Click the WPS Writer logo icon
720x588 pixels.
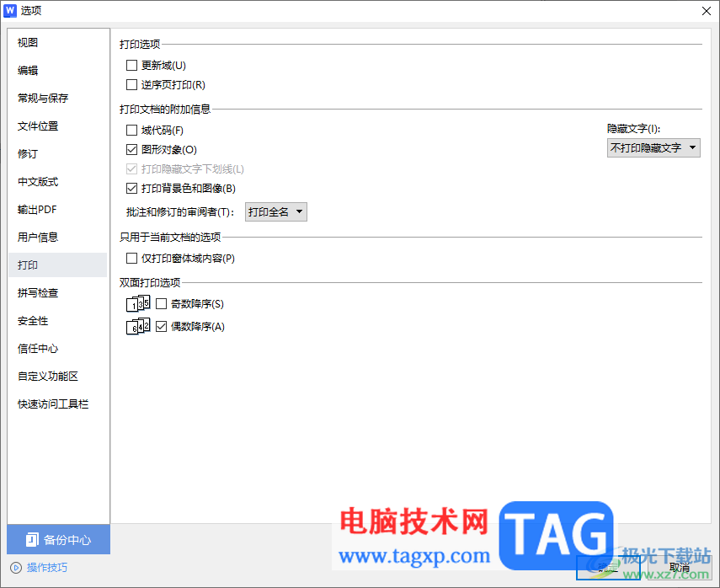tap(9, 11)
